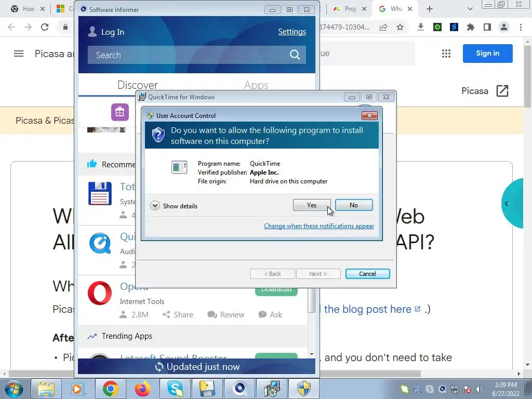This screenshot has width=532, height=399.
Task: Open the hamburger menu on the Picasa page
Action: (x=19, y=54)
